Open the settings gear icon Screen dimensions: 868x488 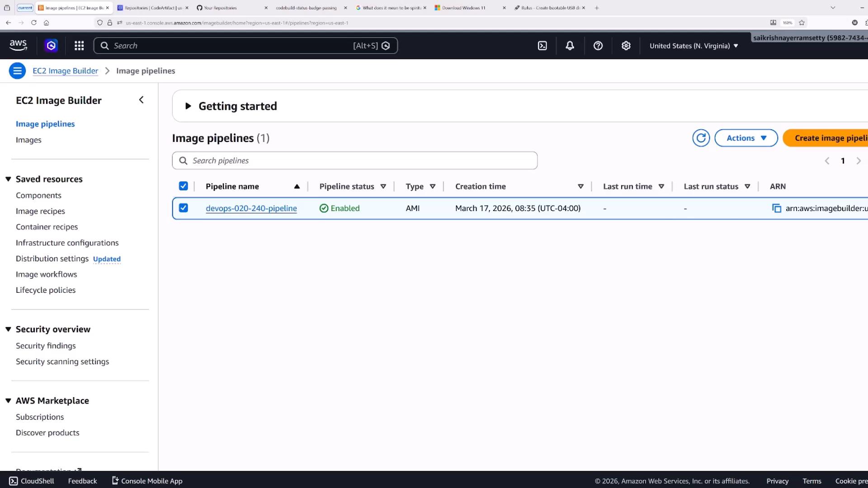(x=626, y=46)
